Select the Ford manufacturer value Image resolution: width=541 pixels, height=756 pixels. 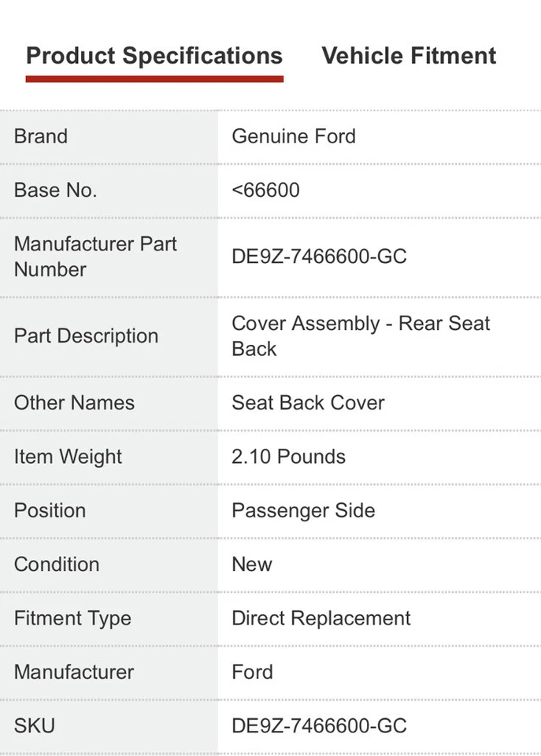pyautogui.click(x=252, y=672)
